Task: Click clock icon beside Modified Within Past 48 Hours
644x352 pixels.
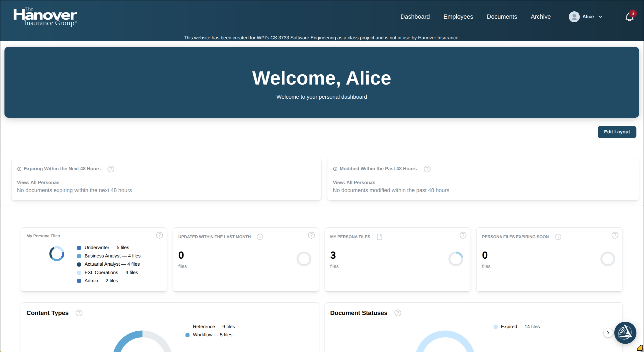Action: (x=335, y=169)
